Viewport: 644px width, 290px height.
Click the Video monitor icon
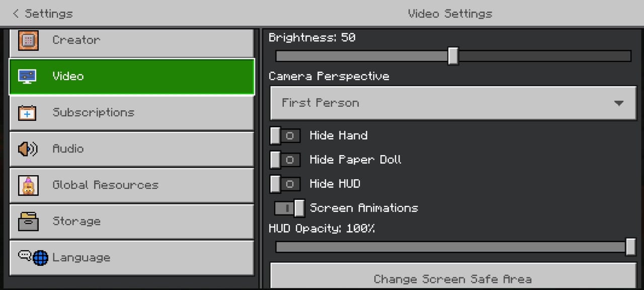(x=27, y=77)
